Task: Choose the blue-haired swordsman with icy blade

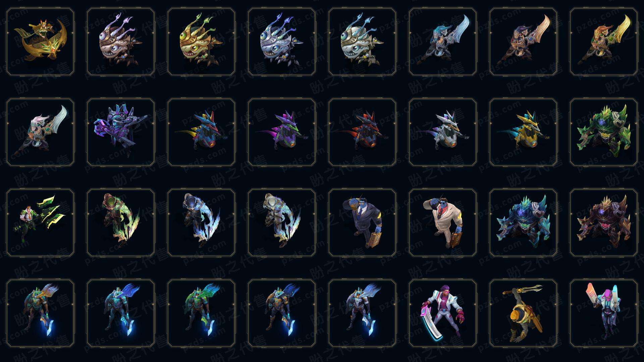Action: [x=443, y=42]
